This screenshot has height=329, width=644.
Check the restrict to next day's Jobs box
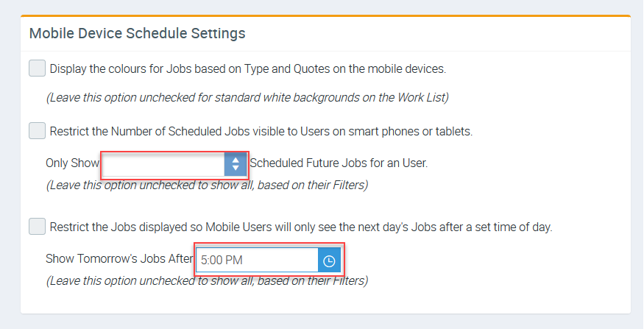37,226
